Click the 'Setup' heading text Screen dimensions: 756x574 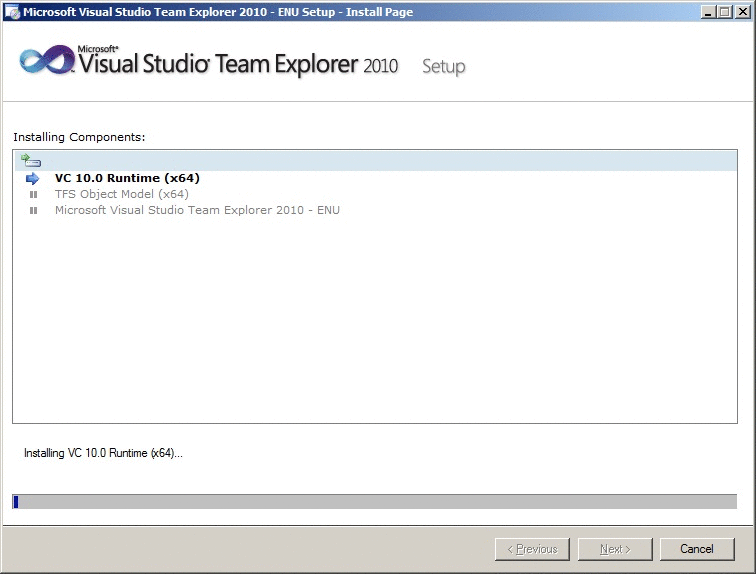[x=444, y=67]
